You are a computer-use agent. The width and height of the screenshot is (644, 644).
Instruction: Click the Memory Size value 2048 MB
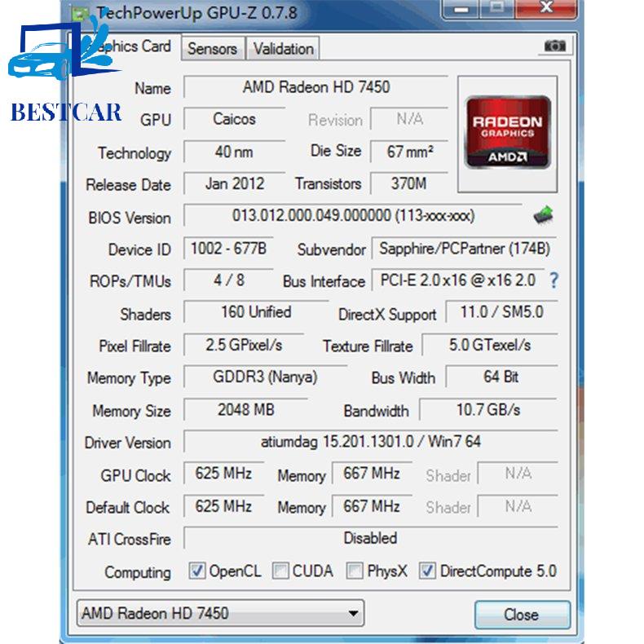[245, 410]
